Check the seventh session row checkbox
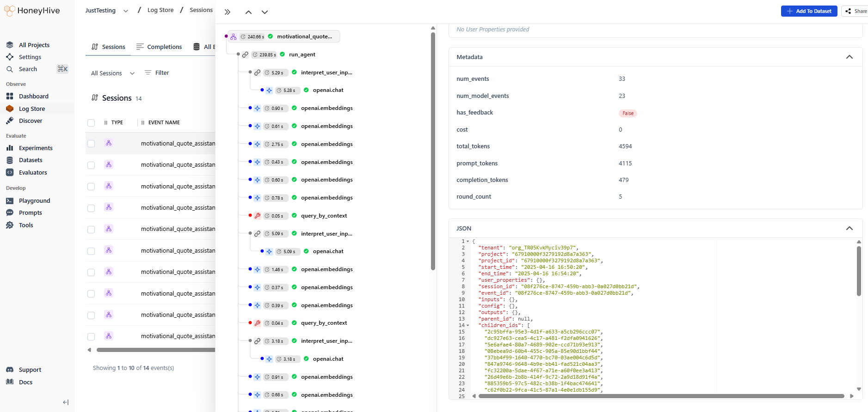Screen dimensions: 868x412 [x=91, y=273]
